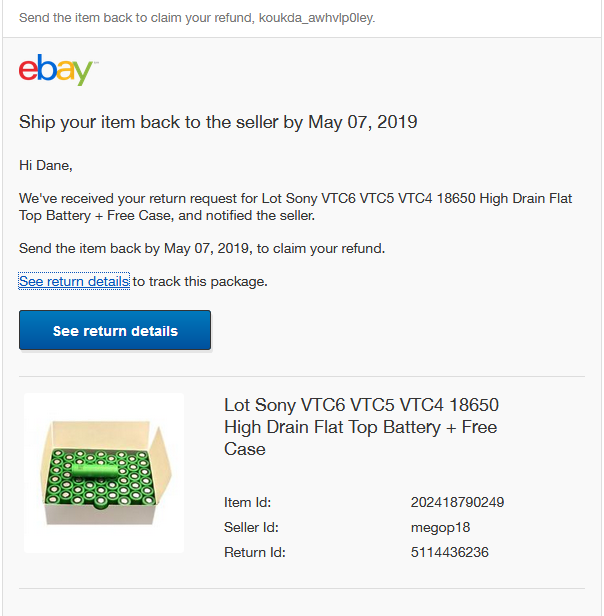Click the Return Id label
The width and height of the screenshot is (604, 616).
[255, 552]
